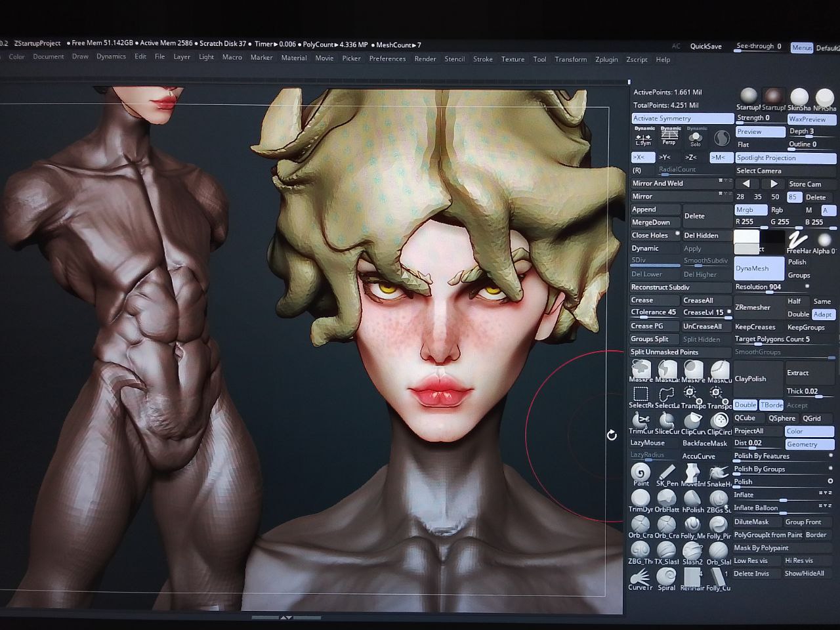Toggle the Persp perspective view
This screenshot has height=630, width=840.
coord(669,136)
